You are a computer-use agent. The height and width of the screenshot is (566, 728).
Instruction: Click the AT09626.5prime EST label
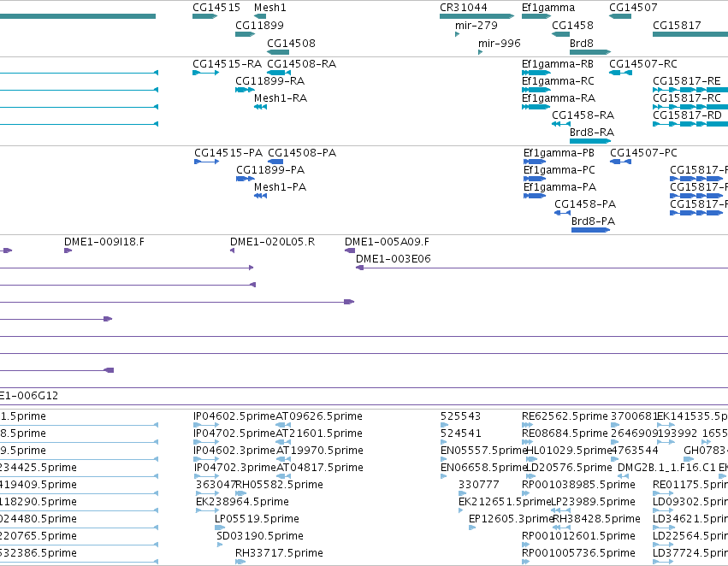(319, 416)
